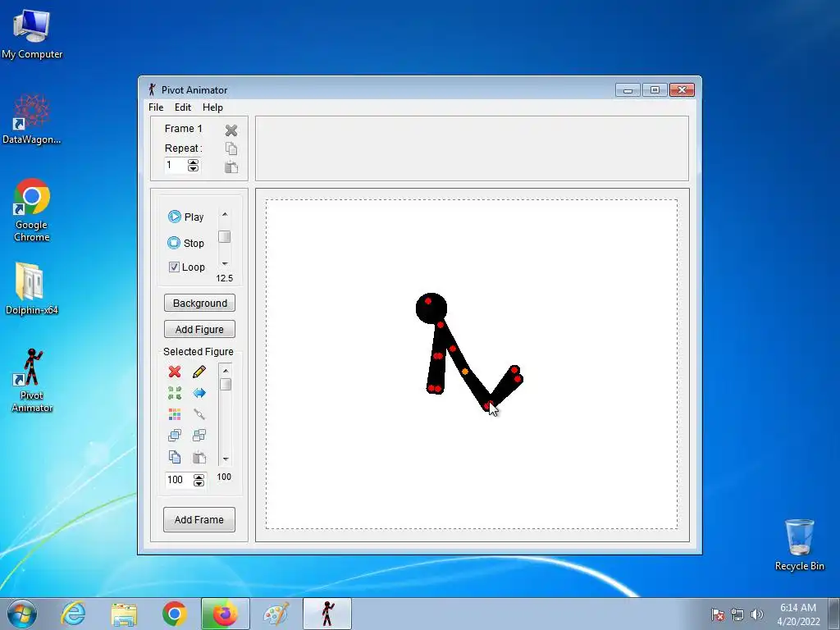Image resolution: width=840 pixels, height=630 pixels.
Task: Paste frame icon below copy frame
Action: (x=231, y=167)
